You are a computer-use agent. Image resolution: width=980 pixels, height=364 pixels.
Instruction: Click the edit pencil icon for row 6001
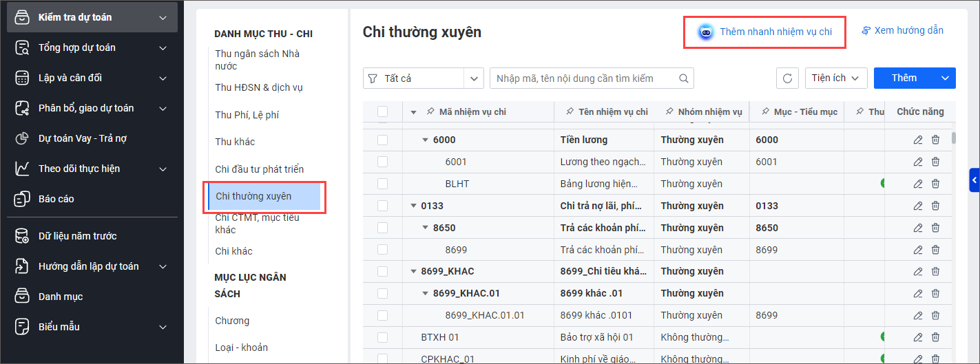[x=917, y=162]
